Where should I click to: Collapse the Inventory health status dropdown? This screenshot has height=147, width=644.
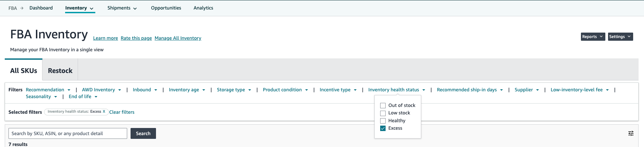tap(397, 90)
